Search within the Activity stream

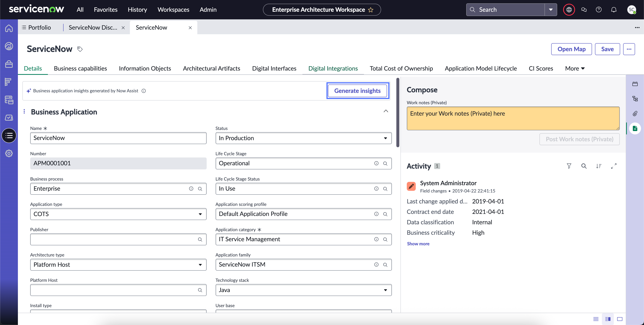(584, 166)
